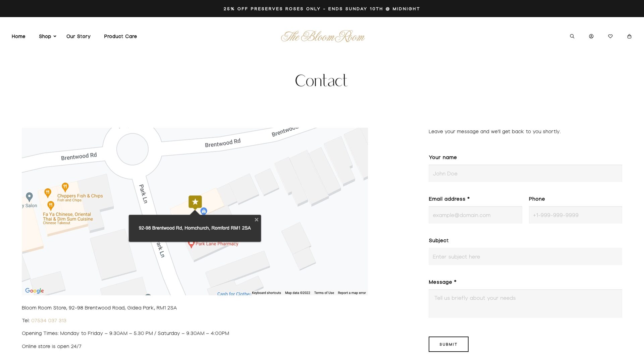Open the shopping bag icon
The image size is (644, 362).
click(630, 36)
